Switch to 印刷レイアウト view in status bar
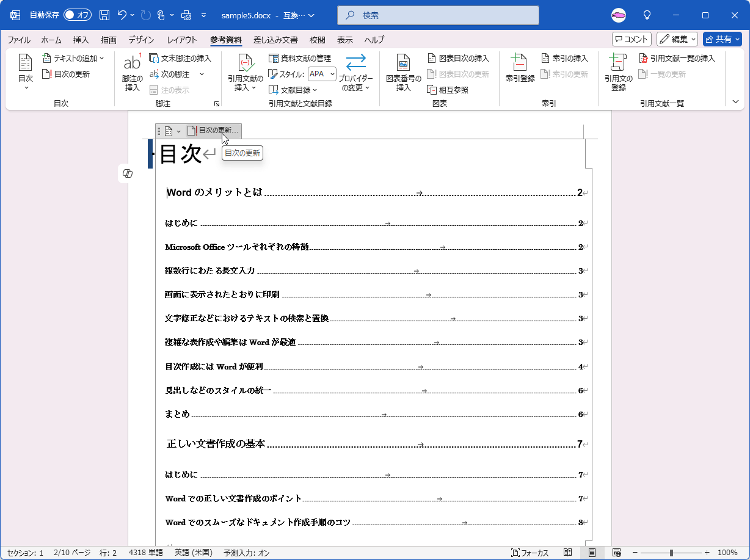This screenshot has height=560, width=750. click(x=592, y=553)
